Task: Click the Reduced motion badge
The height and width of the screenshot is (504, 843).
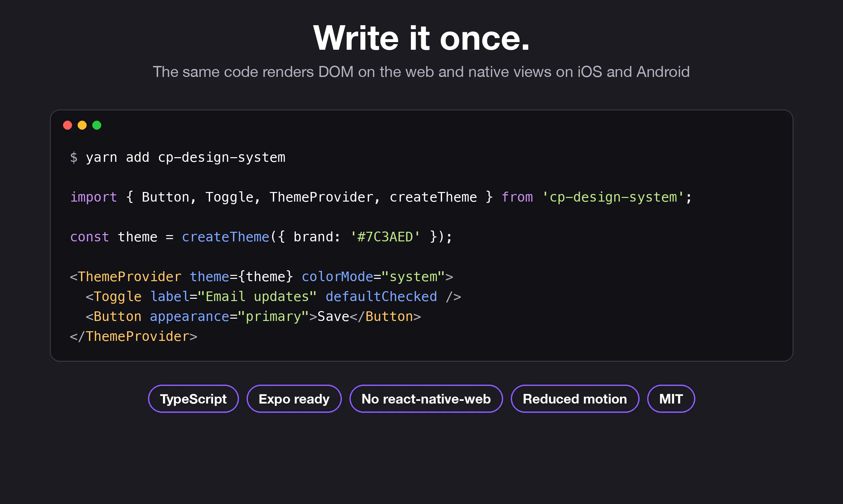Action: coord(575,399)
